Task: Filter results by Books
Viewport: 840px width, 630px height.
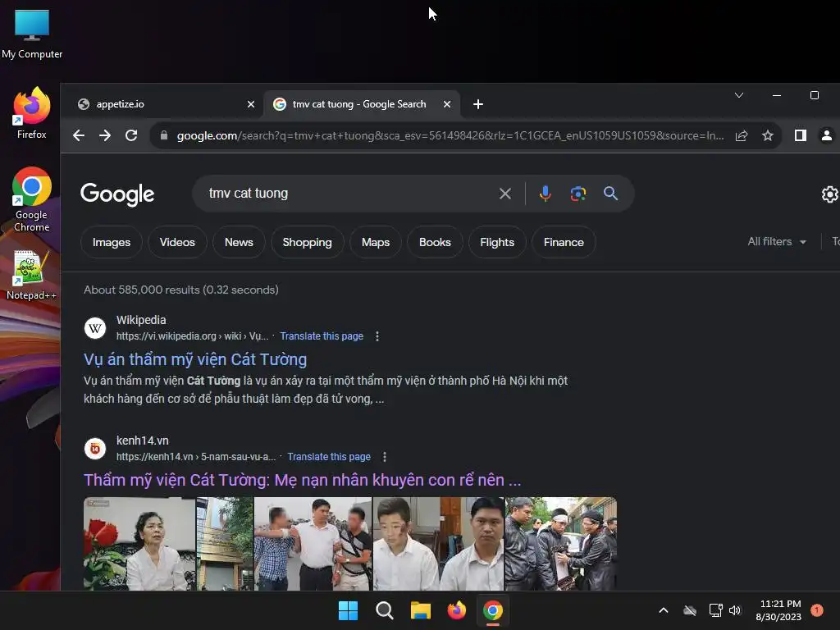Action: point(435,242)
